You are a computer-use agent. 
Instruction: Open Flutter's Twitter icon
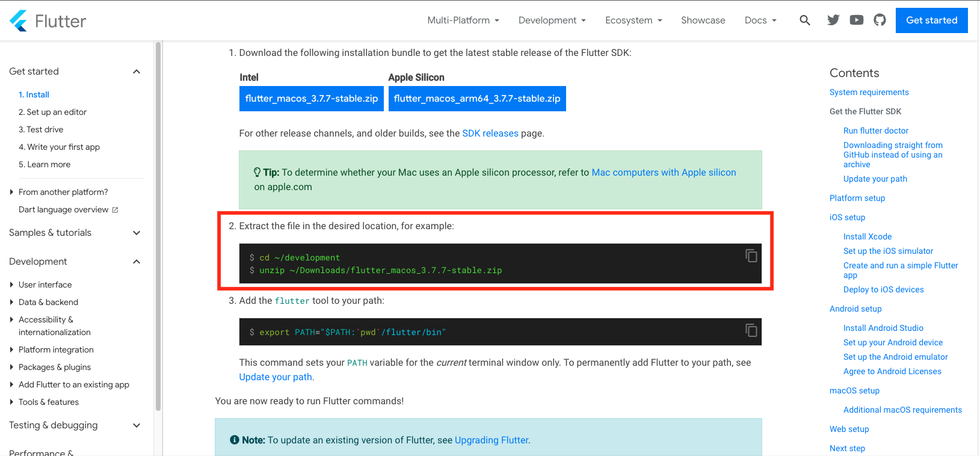833,20
